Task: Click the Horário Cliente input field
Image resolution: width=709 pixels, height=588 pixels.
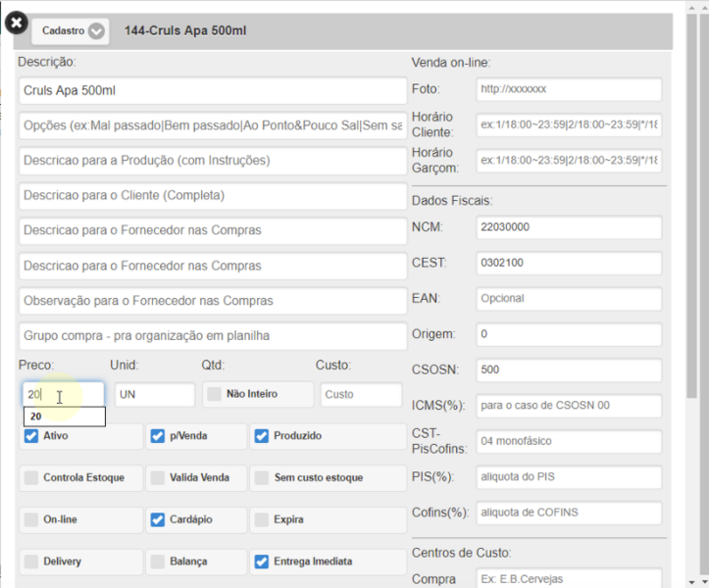Action: tap(569, 124)
